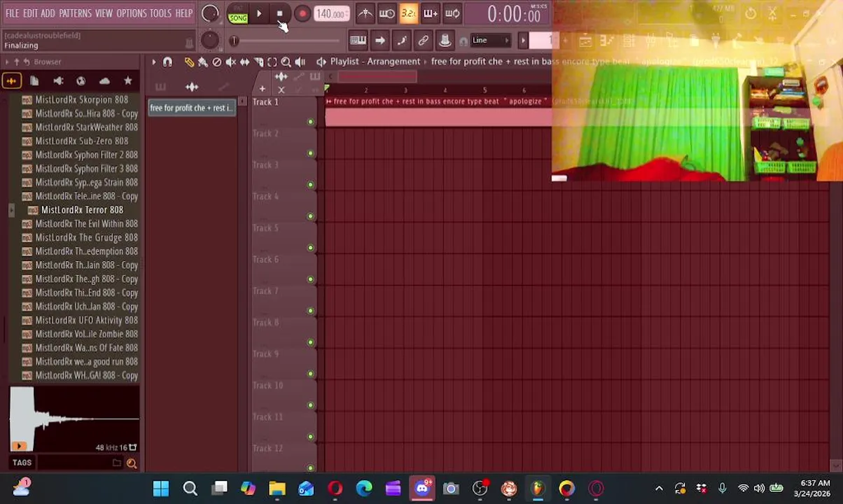Open the EDIT menu
Image resolution: width=843 pixels, height=504 pixels.
30,13
